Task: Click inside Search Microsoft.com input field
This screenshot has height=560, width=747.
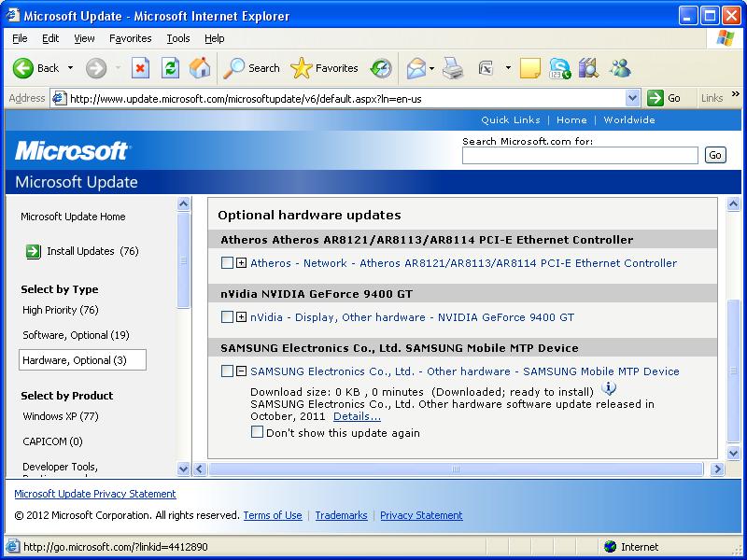Action: click(x=580, y=155)
